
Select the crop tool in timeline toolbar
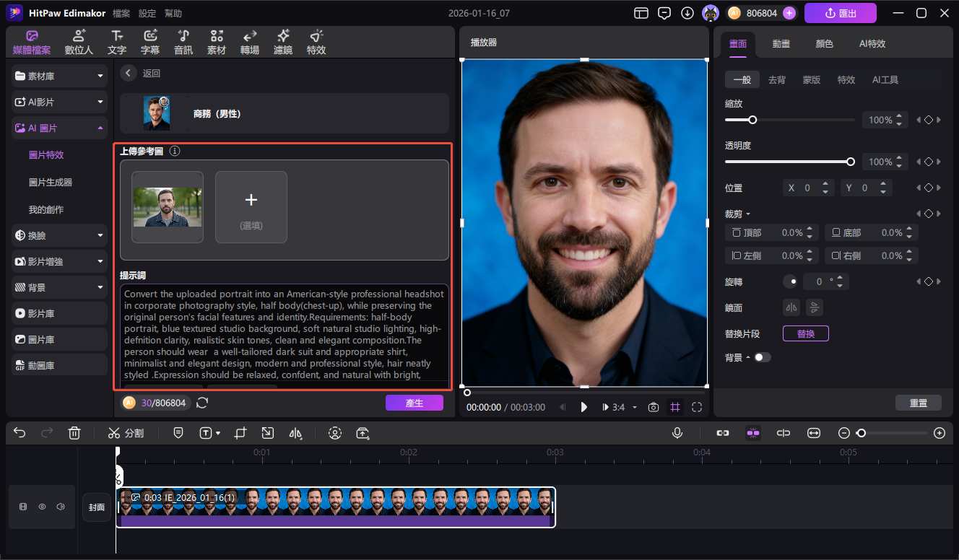240,433
